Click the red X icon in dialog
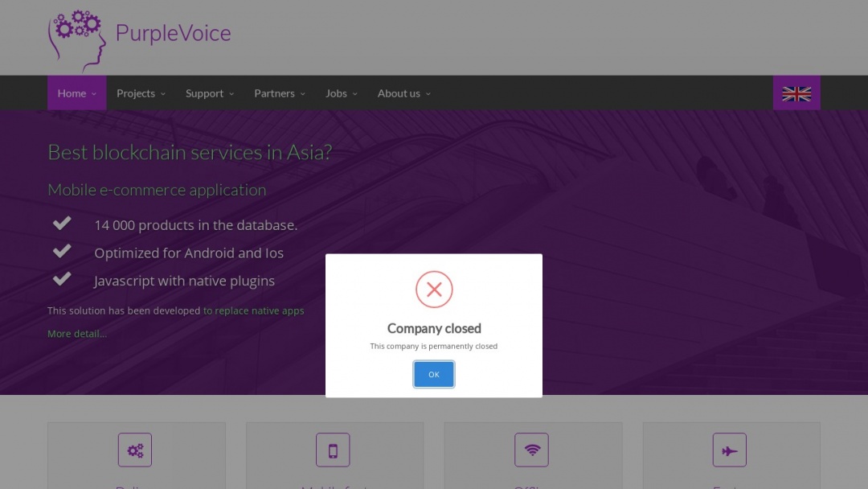 [434, 290]
